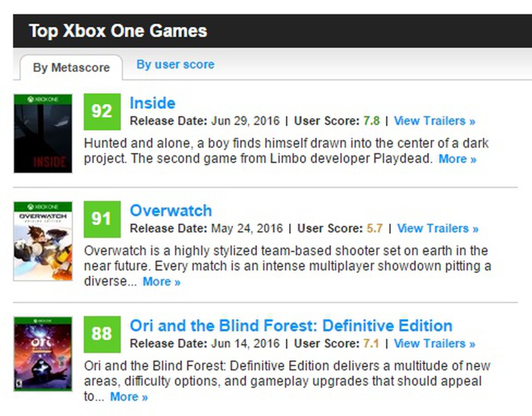This screenshot has height=416, width=532.
Task: Click Overwatch user score 5.7
Action: [375, 229]
